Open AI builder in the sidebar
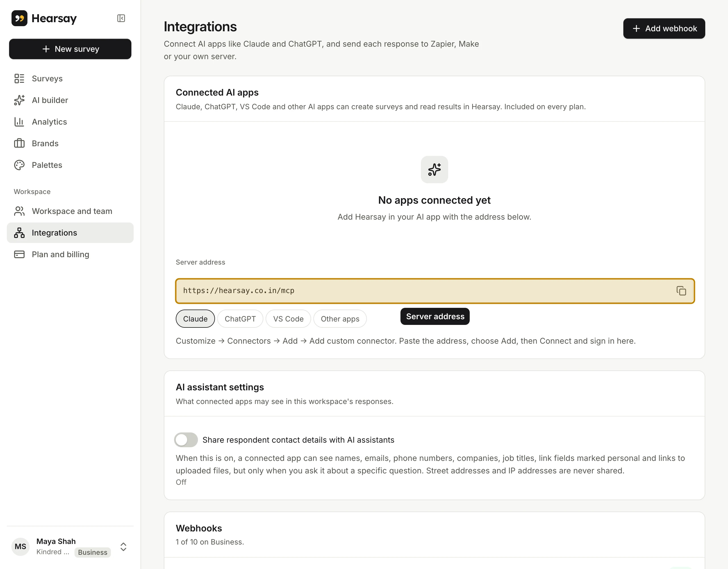This screenshot has height=569, width=728. [x=70, y=100]
